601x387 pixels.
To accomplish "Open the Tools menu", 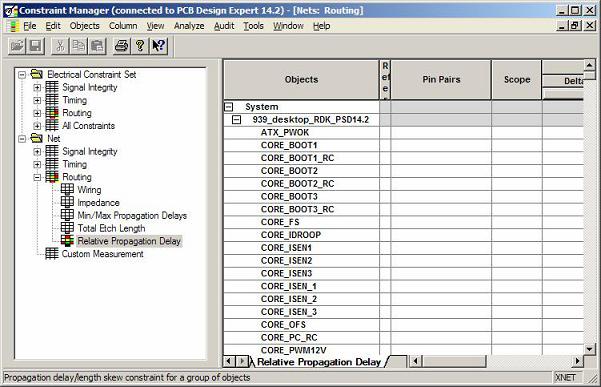I will pyautogui.click(x=253, y=26).
